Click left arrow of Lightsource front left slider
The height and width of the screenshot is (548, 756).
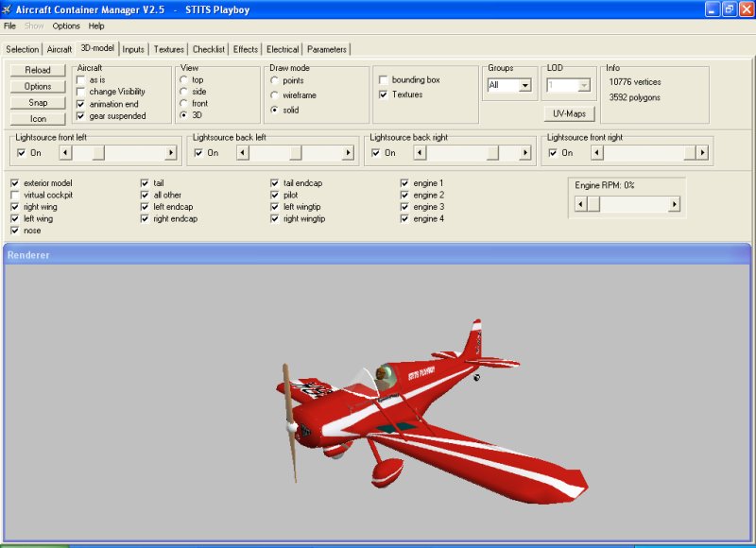click(x=65, y=153)
